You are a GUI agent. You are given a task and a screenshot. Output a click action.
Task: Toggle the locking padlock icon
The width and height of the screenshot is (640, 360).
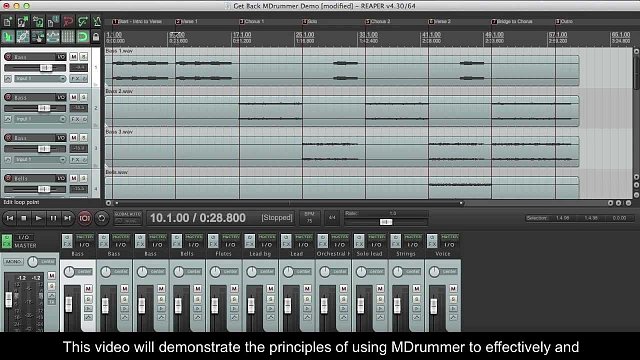(96, 37)
